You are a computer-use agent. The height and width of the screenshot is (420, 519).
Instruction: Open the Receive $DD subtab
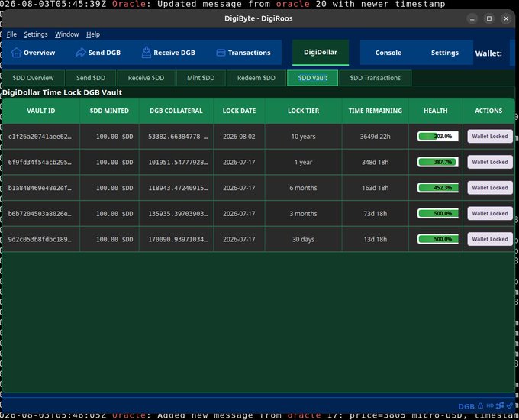coord(146,78)
